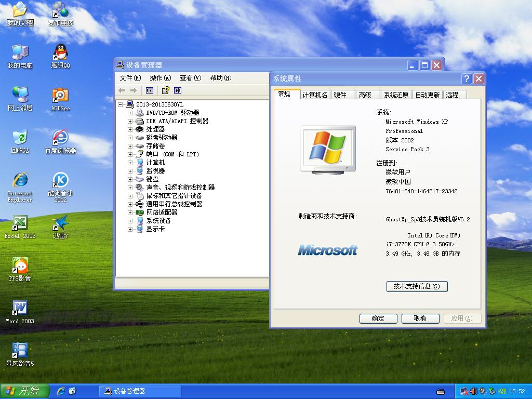Click 确定 button
532x399 pixels.
point(378,318)
